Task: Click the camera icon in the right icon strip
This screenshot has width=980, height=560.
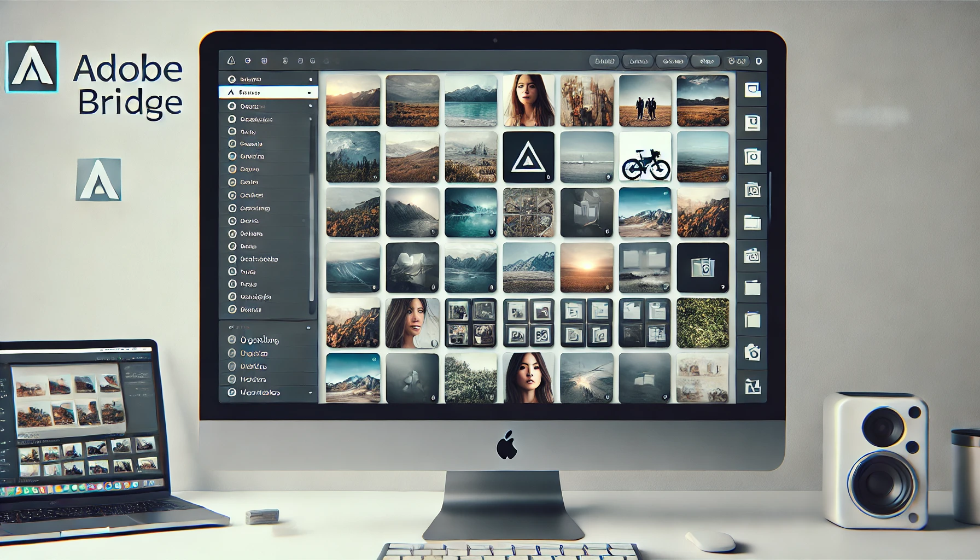Action: tap(752, 352)
